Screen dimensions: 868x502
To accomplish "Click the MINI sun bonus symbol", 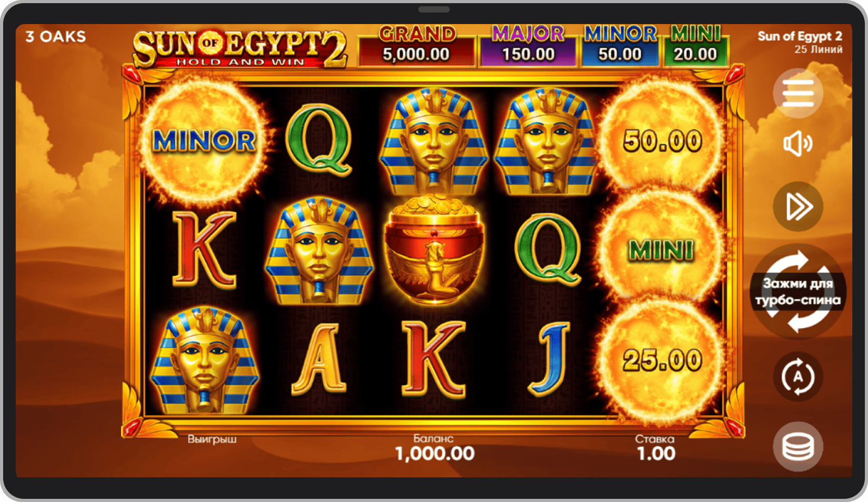I will pyautogui.click(x=661, y=250).
